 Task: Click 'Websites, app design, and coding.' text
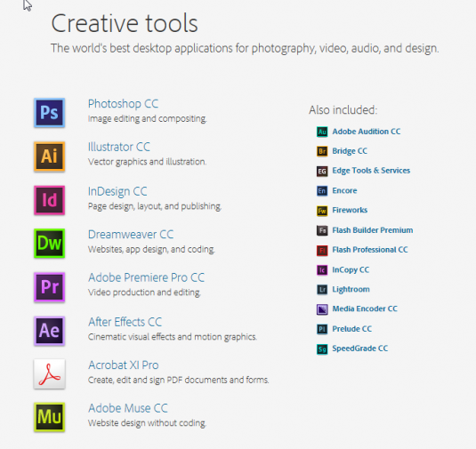click(151, 249)
